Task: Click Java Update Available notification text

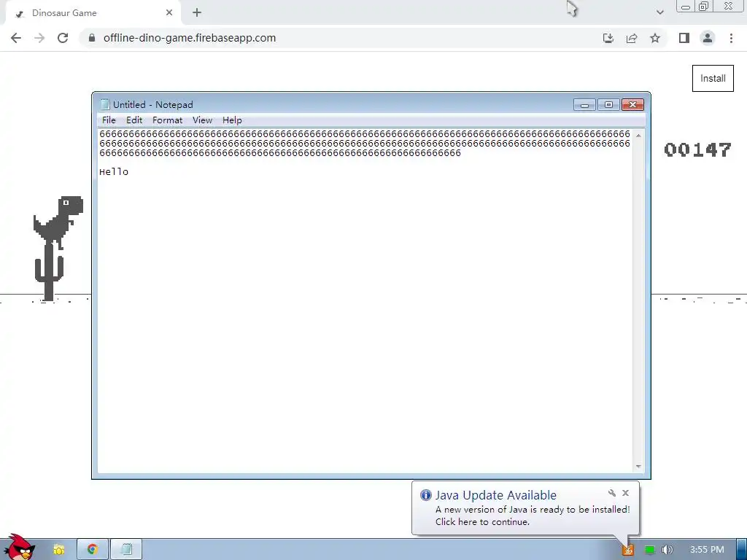Action: point(495,495)
